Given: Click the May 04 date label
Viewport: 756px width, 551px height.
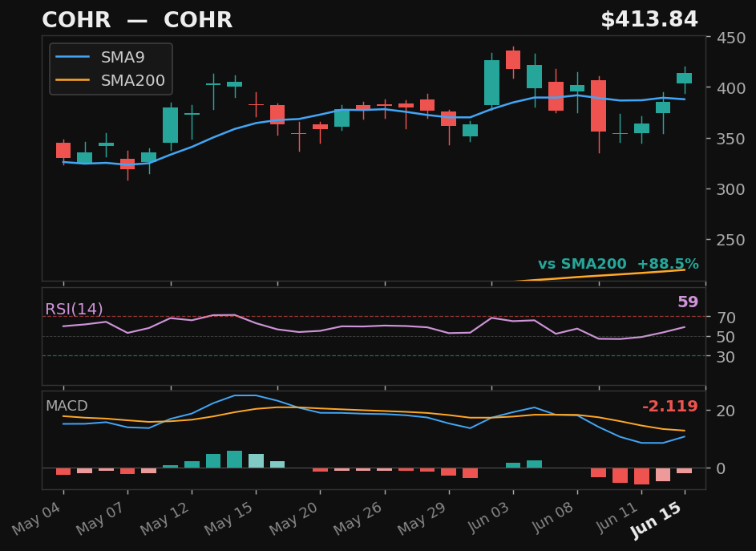Looking at the screenshot, I should pos(37,519).
